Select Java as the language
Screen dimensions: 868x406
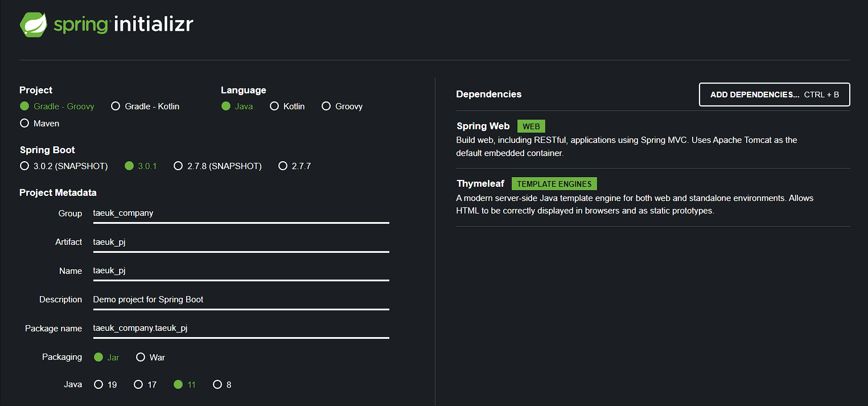pyautogui.click(x=237, y=106)
